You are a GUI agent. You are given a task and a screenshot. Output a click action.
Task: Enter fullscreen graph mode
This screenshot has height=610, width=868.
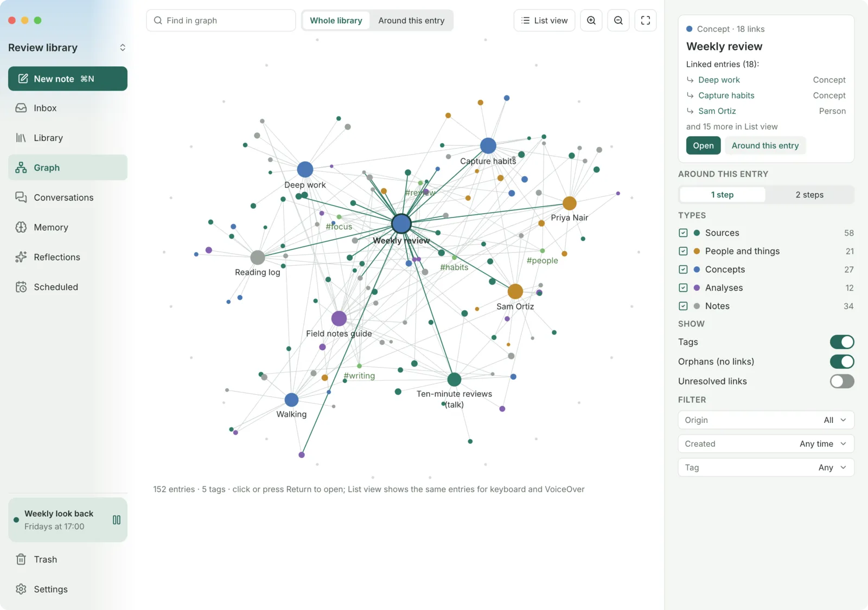click(646, 21)
